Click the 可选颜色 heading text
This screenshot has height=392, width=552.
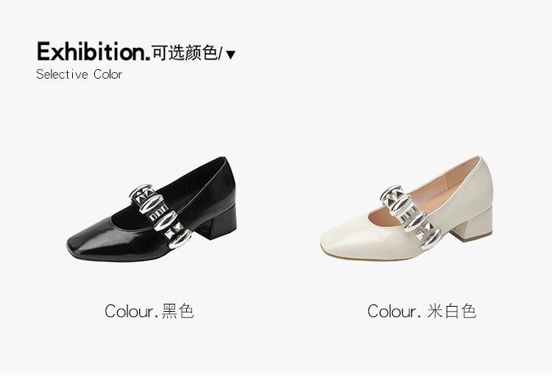pos(184,53)
